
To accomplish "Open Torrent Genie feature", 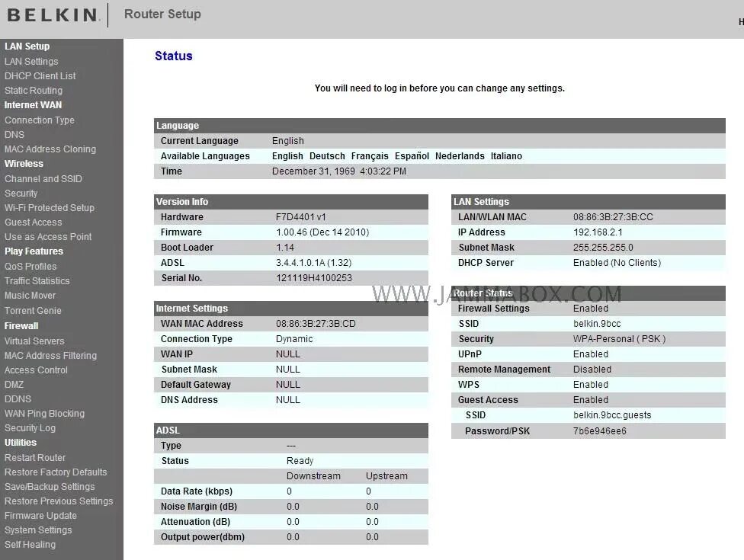I will coord(33,311).
